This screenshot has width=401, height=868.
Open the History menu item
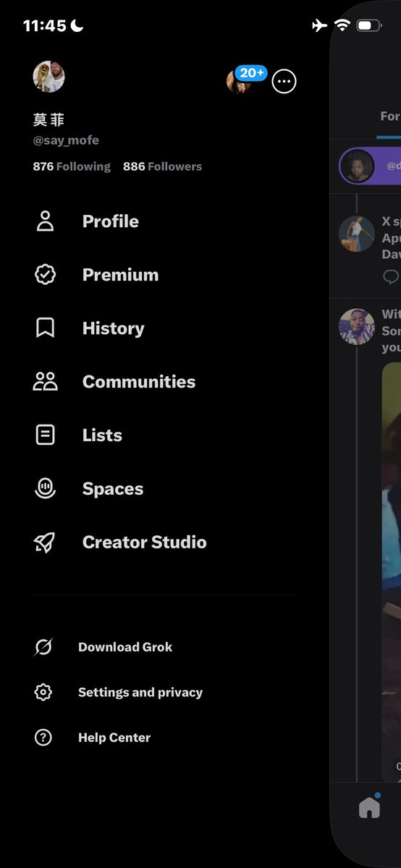(164, 328)
